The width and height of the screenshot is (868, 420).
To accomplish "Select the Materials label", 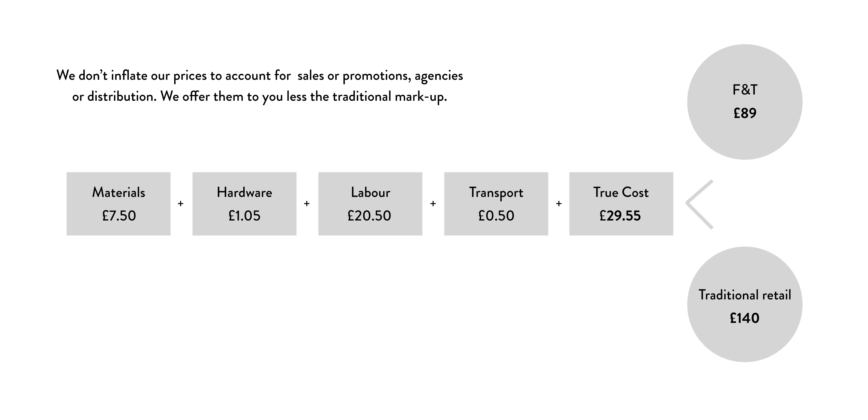I will pyautogui.click(x=119, y=192).
